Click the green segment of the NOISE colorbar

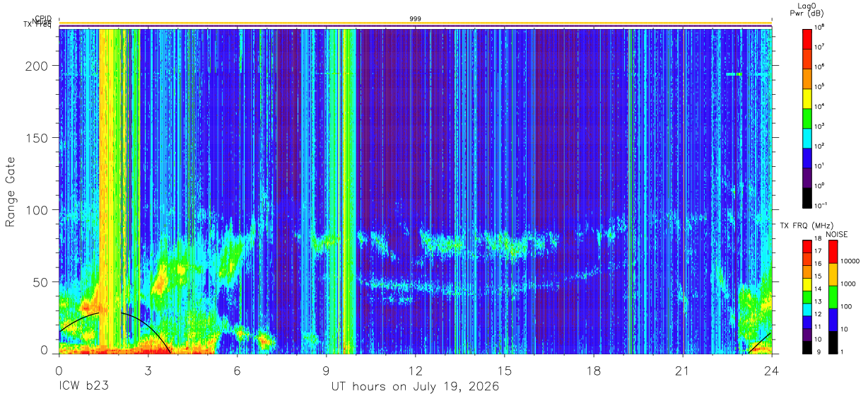[833, 296]
